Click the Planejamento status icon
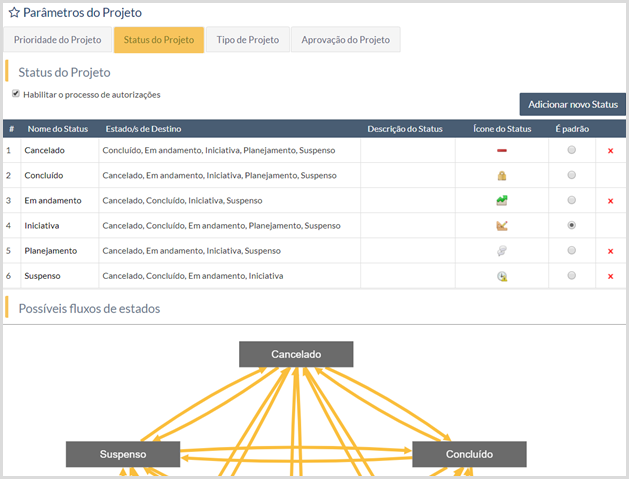 (x=502, y=251)
